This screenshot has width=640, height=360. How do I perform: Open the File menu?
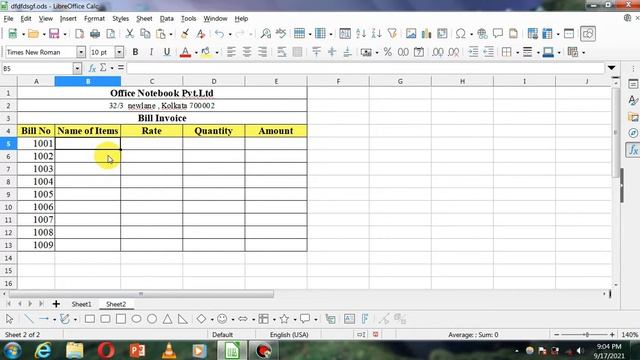(x=8, y=18)
